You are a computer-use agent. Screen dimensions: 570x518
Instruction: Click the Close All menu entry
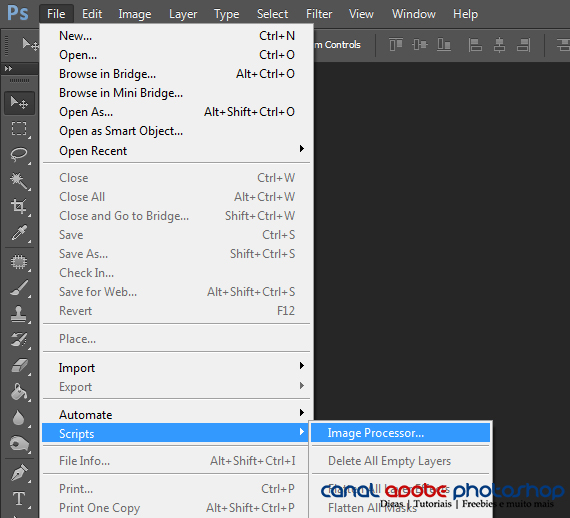(x=176, y=197)
